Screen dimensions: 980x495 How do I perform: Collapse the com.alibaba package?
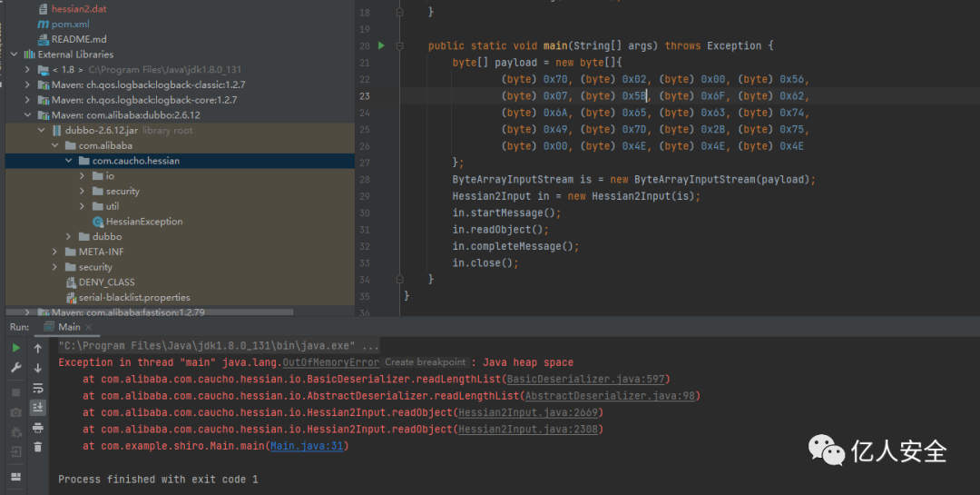tap(55, 145)
